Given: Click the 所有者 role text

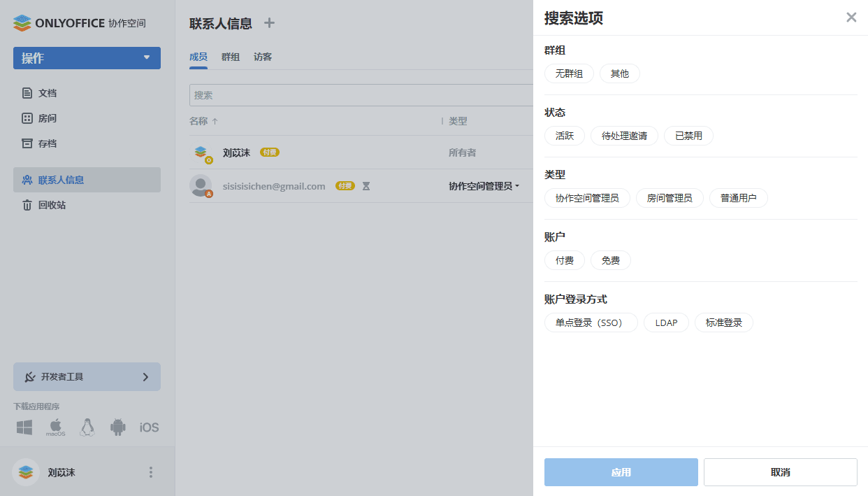Looking at the screenshot, I should click(463, 153).
